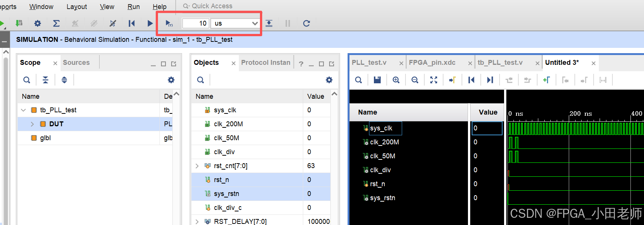Expand the rst_cnt[7:0] bus object
This screenshot has height=225, width=644.
(197, 166)
